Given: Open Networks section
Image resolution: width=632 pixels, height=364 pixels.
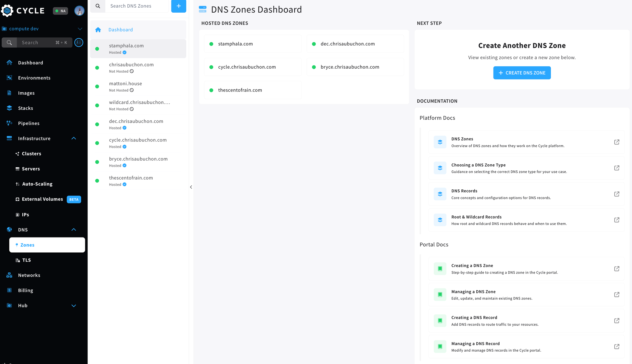Looking at the screenshot, I should 29,275.
